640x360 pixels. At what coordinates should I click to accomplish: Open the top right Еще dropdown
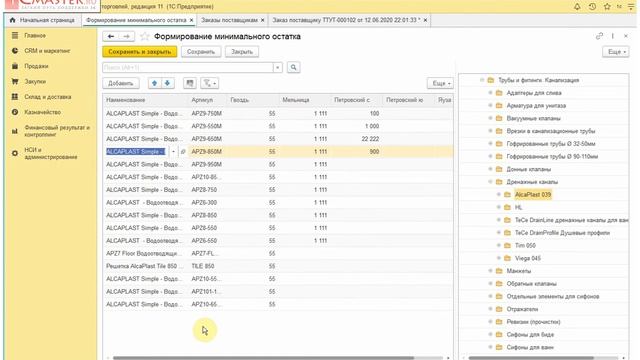tap(616, 52)
